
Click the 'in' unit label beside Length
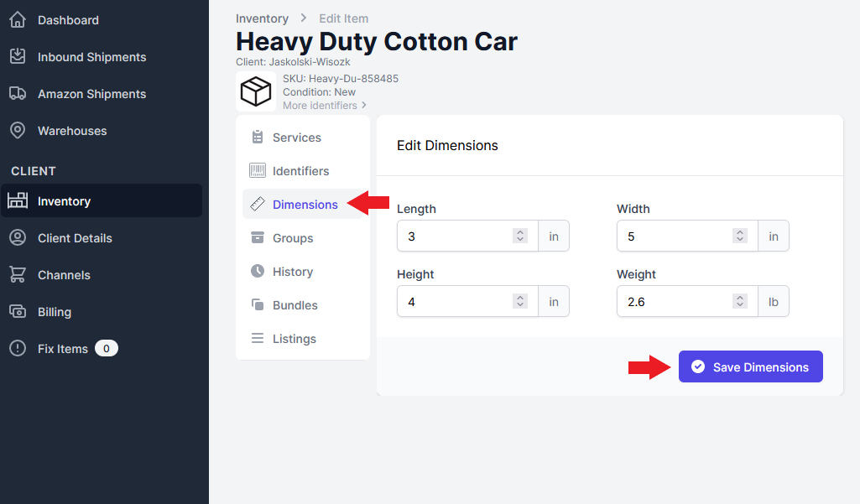pos(554,236)
